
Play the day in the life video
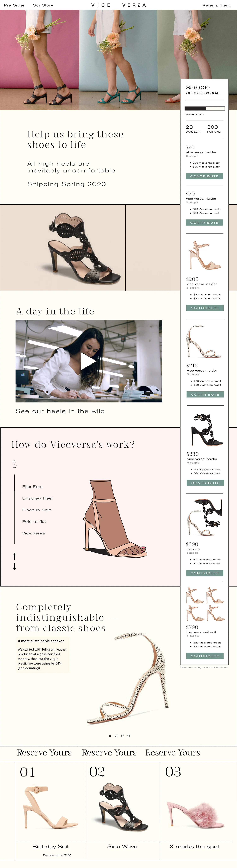coord(89,361)
